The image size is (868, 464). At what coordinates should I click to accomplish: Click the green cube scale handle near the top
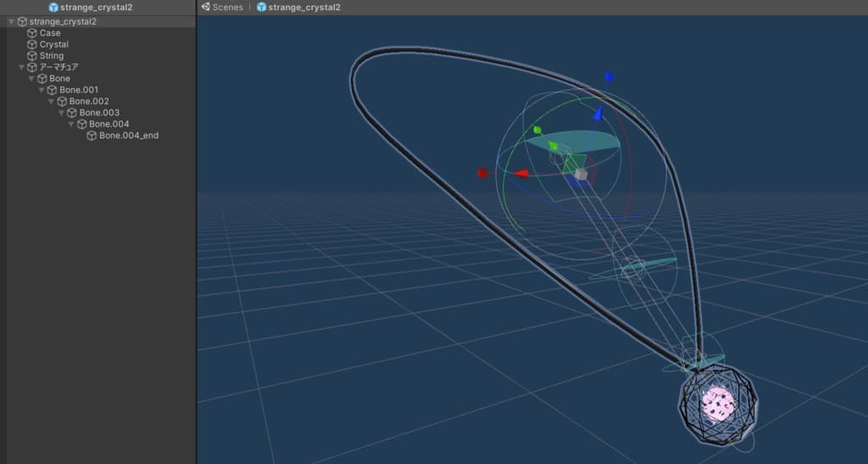coord(537,130)
